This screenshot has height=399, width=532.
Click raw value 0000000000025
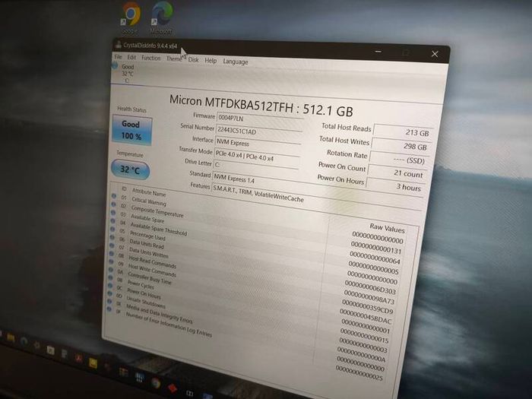pyautogui.click(x=359, y=372)
